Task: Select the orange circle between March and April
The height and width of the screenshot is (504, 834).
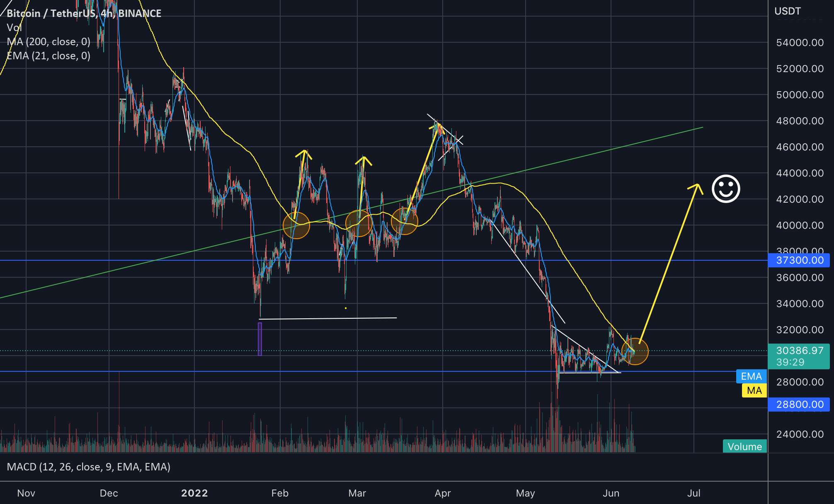Action: [405, 221]
